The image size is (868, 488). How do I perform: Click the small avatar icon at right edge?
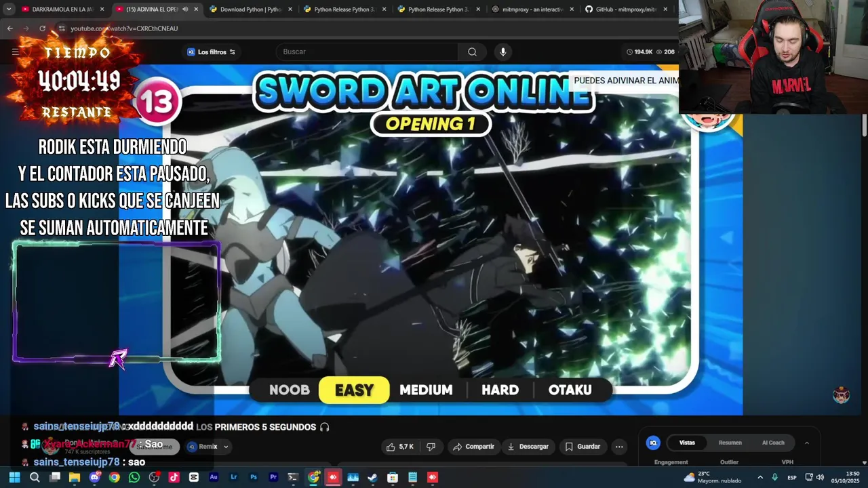(x=841, y=395)
